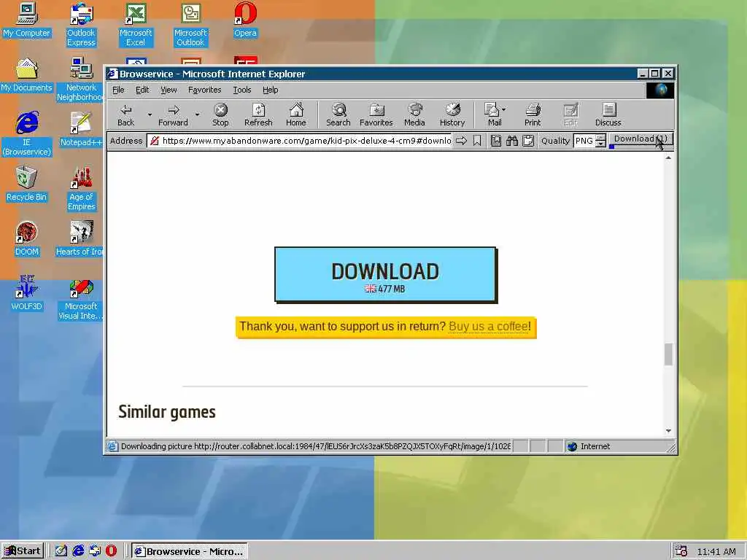Image resolution: width=747 pixels, height=560 pixels.
Task: Follow the Buy us a coffee link
Action: click(x=488, y=326)
